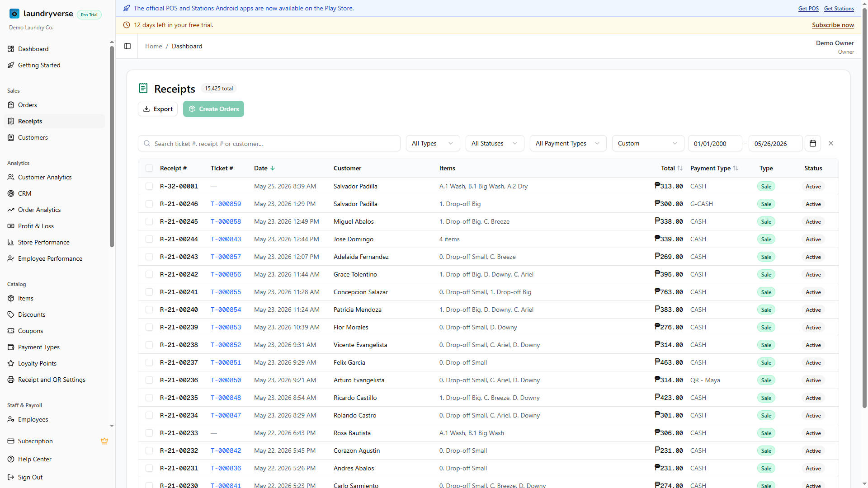Click the Help Center question icon
The width and height of the screenshot is (868, 488).
click(11, 459)
